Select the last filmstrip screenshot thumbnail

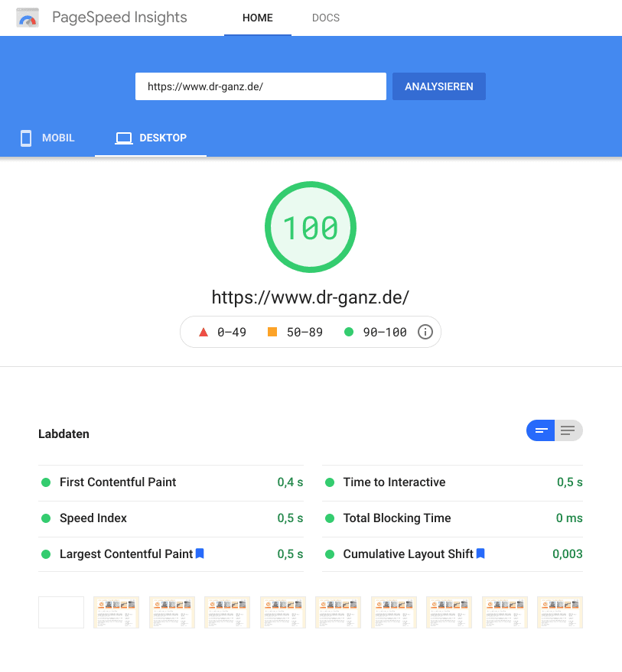(x=559, y=612)
